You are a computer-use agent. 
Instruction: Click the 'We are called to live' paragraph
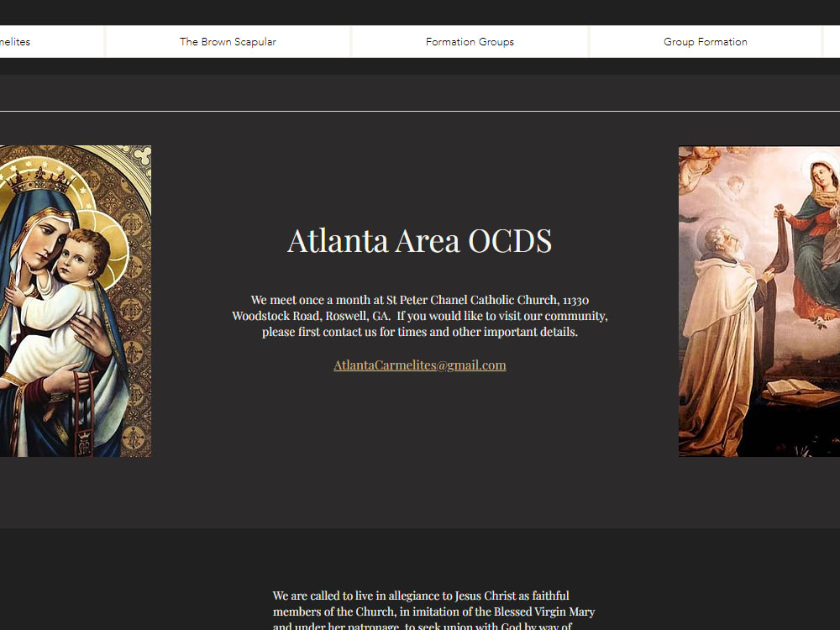coord(434,611)
